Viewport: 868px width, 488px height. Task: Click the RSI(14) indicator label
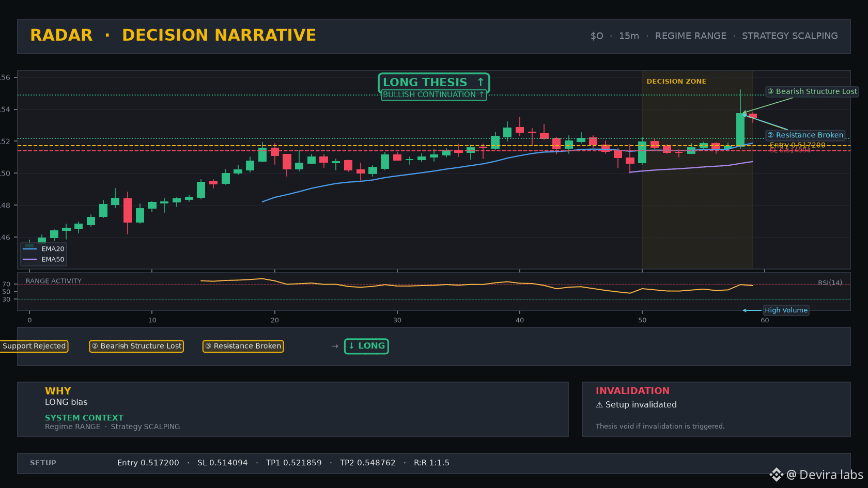(x=830, y=283)
